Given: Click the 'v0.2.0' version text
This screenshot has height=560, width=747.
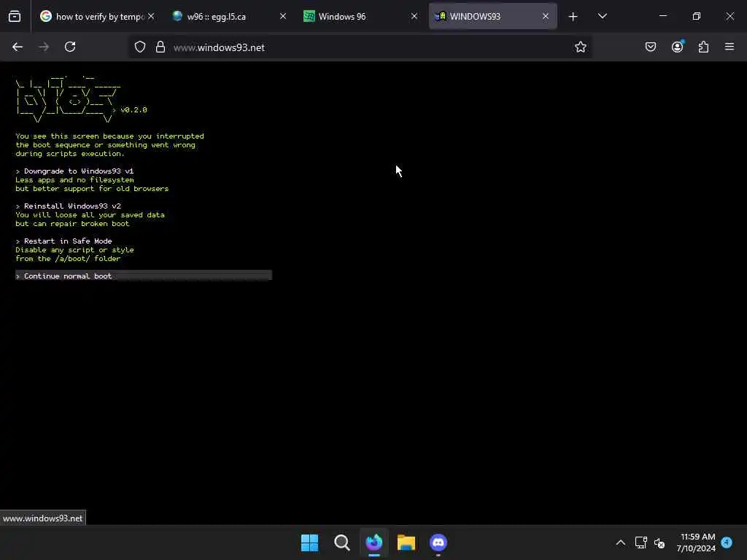Looking at the screenshot, I should pos(134,109).
